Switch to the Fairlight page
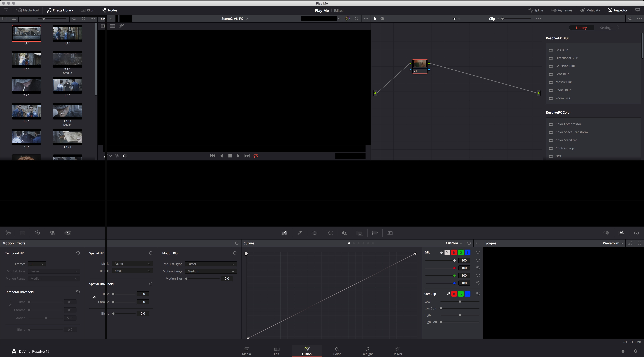 click(367, 351)
